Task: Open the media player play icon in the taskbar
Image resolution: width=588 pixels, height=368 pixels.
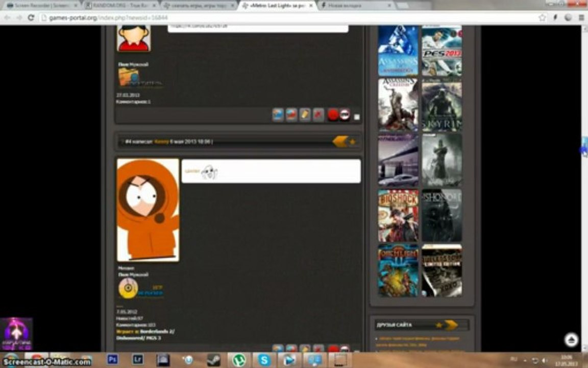Action: tap(289, 360)
